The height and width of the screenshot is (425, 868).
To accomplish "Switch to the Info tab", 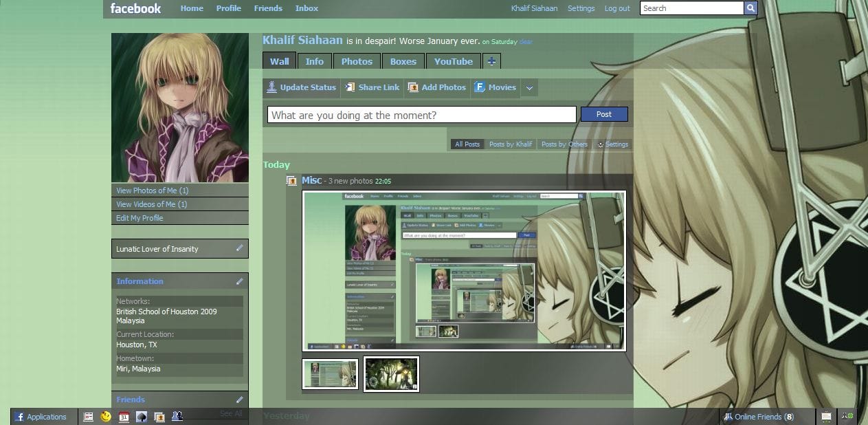I will (315, 61).
